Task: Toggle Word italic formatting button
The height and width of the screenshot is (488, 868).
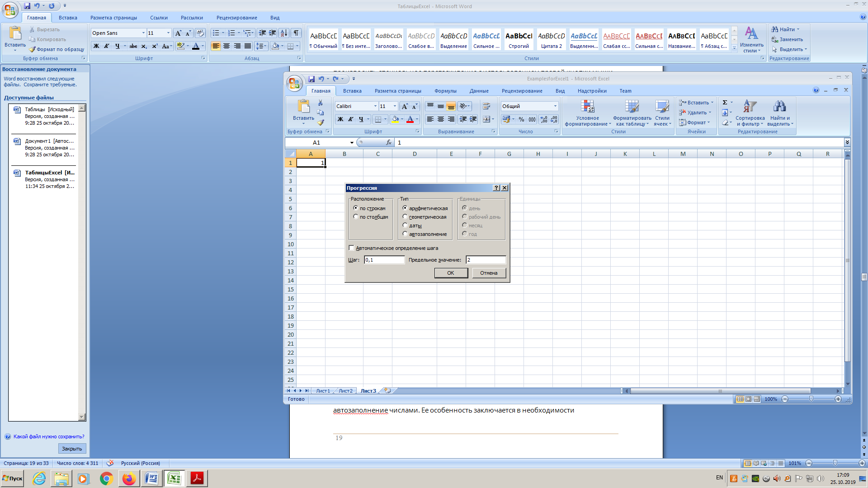Action: [107, 46]
